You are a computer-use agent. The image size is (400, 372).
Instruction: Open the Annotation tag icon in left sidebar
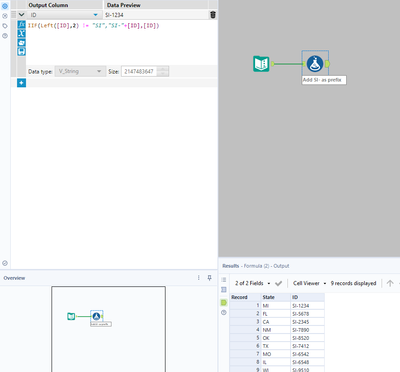click(x=5, y=26)
